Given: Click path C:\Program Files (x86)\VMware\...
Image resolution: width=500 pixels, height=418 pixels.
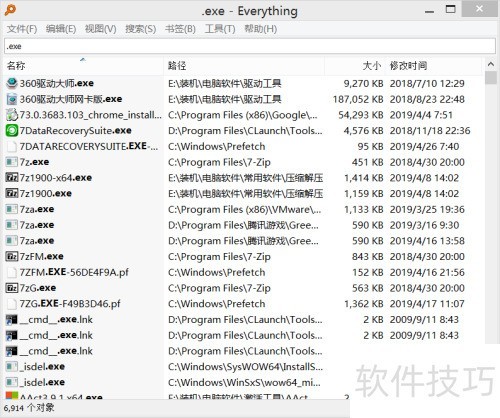Looking at the screenshot, I should pyautogui.click(x=244, y=209).
